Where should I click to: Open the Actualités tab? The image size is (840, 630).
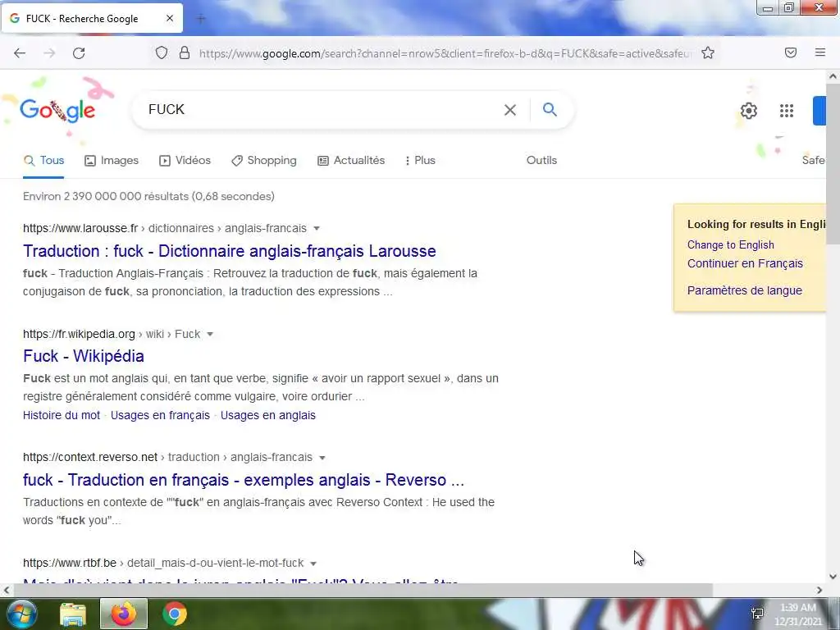coord(351,160)
